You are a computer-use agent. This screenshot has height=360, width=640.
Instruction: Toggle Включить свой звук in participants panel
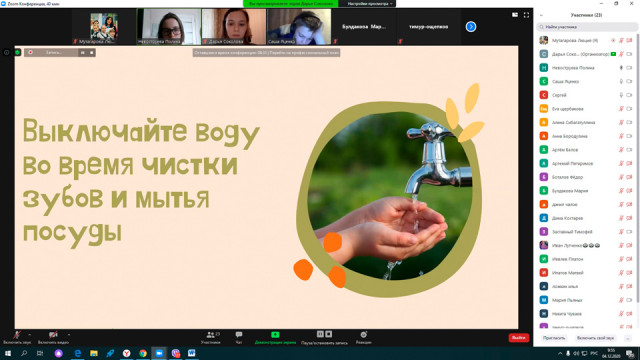(x=595, y=338)
